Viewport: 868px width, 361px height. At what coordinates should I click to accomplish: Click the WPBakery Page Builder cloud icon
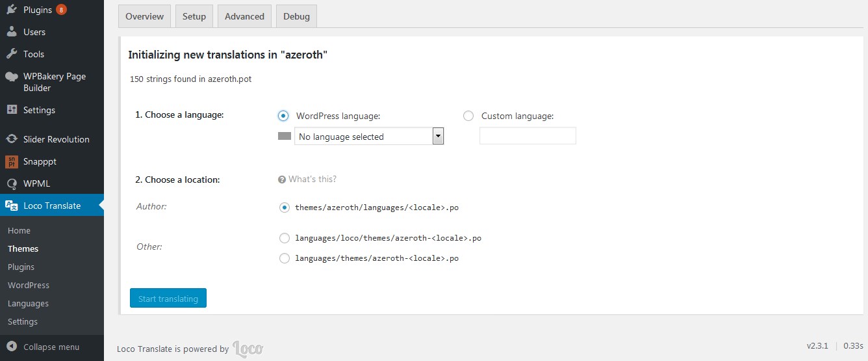(x=12, y=76)
